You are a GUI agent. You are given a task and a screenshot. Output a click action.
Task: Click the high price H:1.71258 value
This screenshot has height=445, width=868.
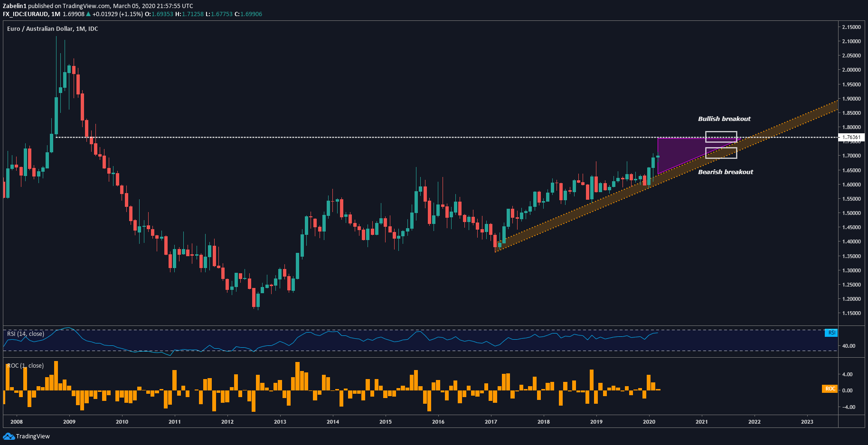point(189,14)
